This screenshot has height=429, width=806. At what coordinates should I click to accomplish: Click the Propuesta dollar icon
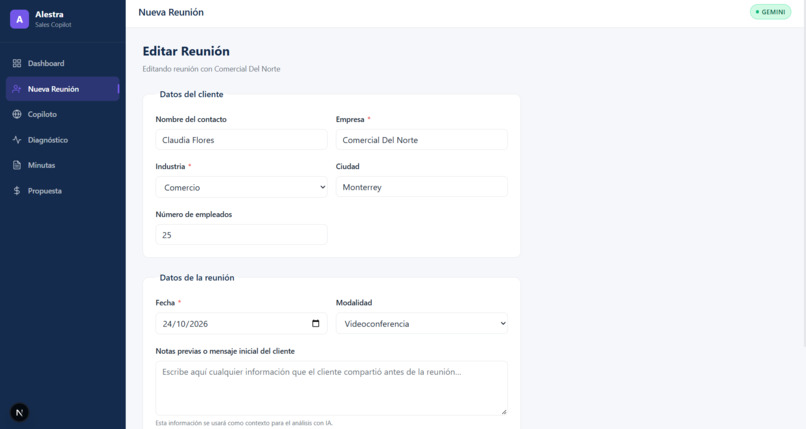[x=17, y=191]
